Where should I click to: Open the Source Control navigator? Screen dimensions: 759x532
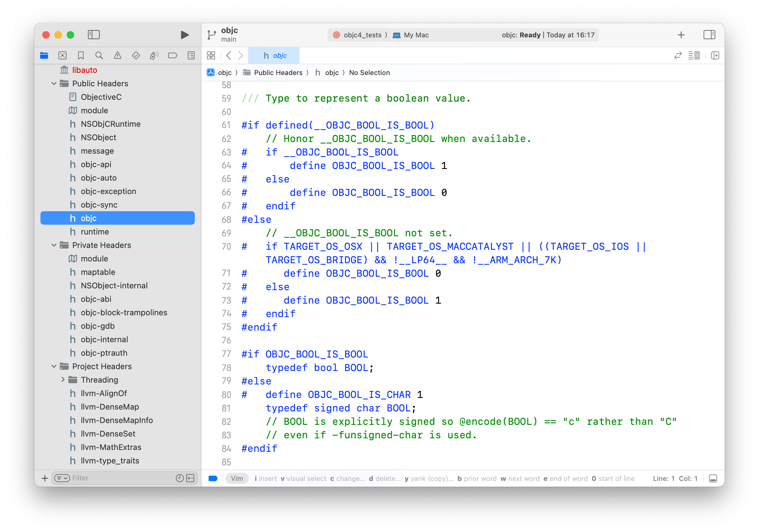coord(62,55)
